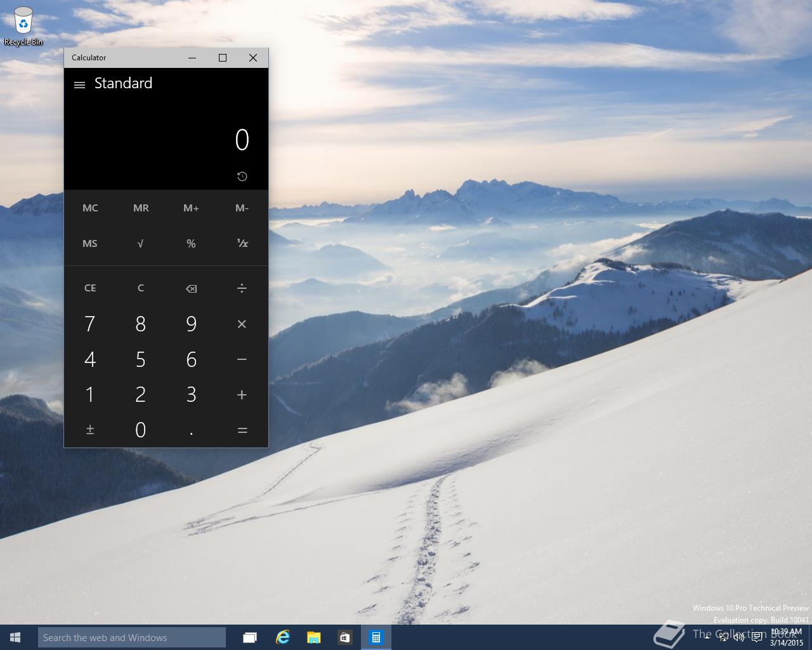Close the Calculator window
Image resolution: width=812 pixels, height=650 pixels.
(x=253, y=58)
